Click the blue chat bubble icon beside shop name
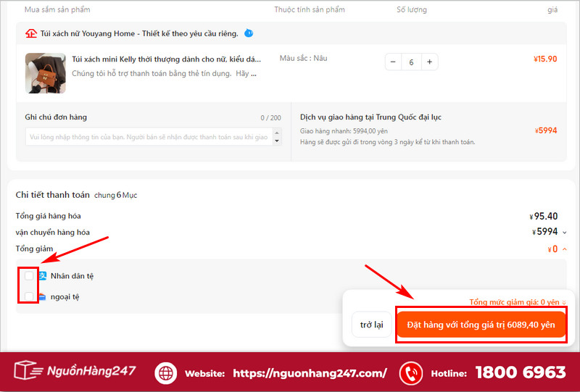Image resolution: width=580 pixels, height=392 pixels. click(249, 33)
